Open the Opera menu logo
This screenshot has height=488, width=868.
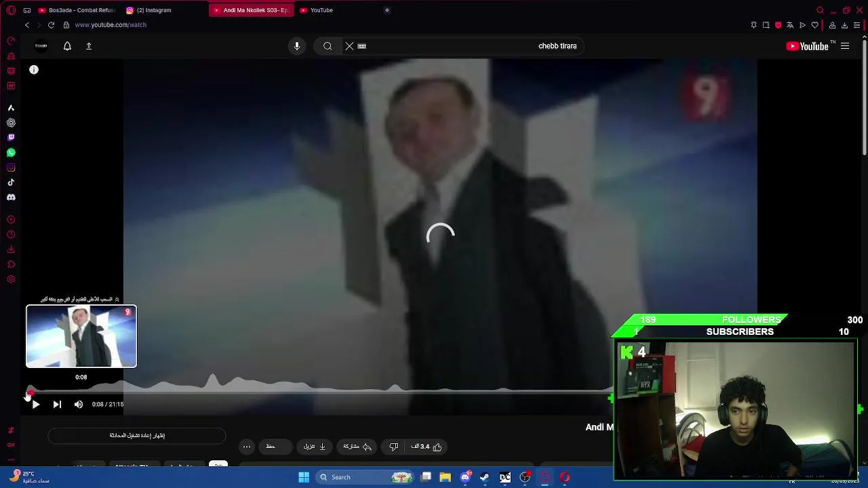[11, 10]
